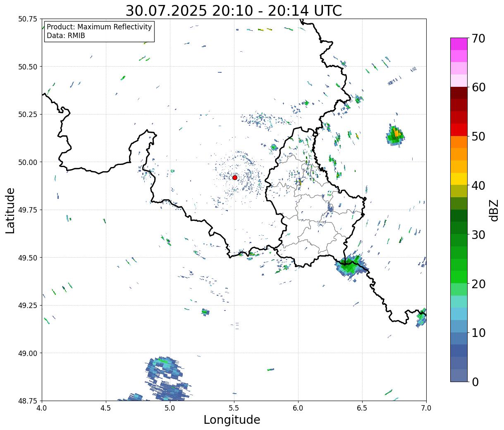Click the light blue swatch between the 10 and 20 dBZ ticks
The height and width of the screenshot is (430, 504).
[x=459, y=314]
